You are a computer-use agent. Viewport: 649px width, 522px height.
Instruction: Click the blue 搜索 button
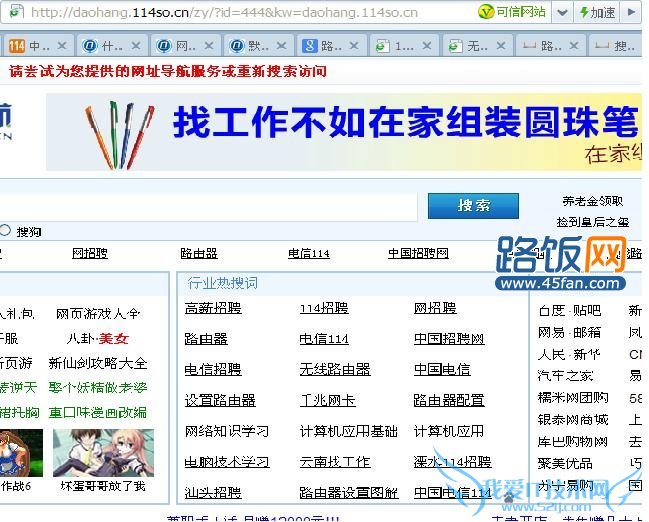(x=473, y=206)
